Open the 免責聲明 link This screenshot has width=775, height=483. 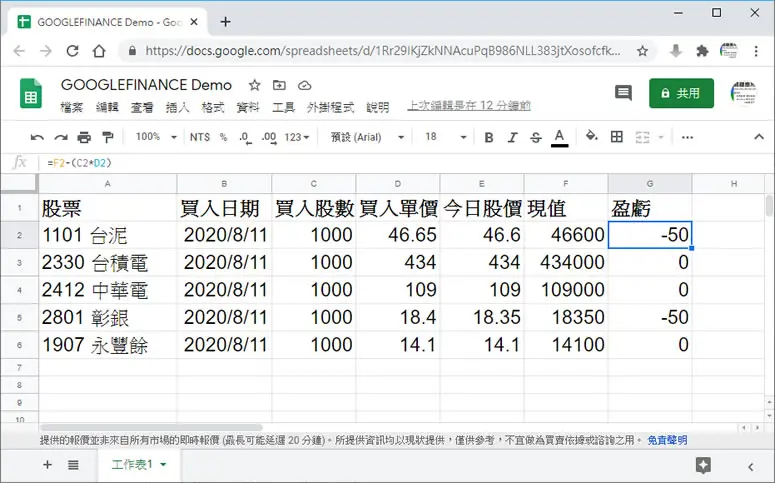(667, 440)
